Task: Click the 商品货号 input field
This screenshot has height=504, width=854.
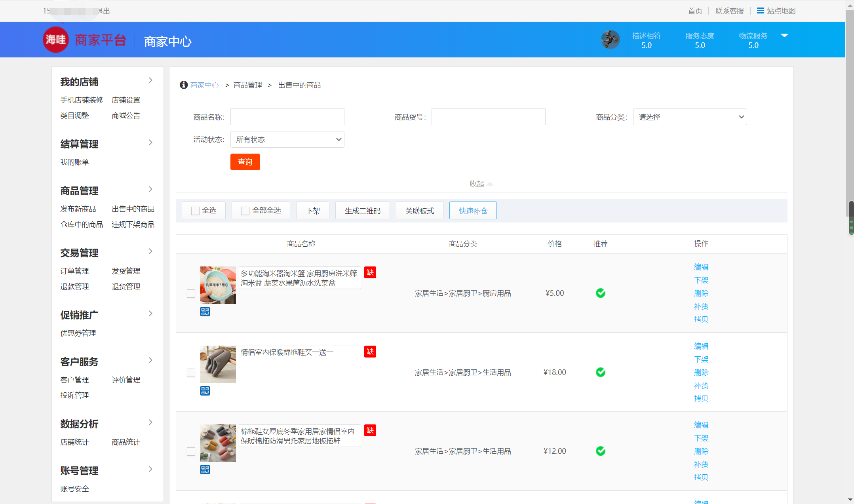Action: coord(488,117)
